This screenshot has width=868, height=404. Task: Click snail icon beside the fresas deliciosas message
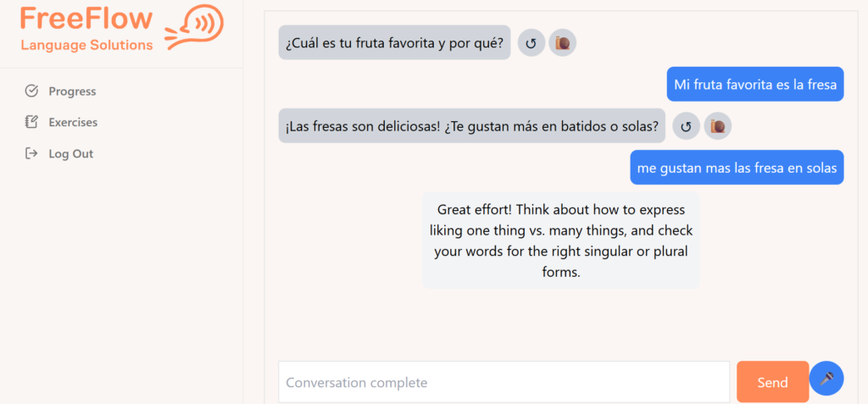pyautogui.click(x=718, y=126)
